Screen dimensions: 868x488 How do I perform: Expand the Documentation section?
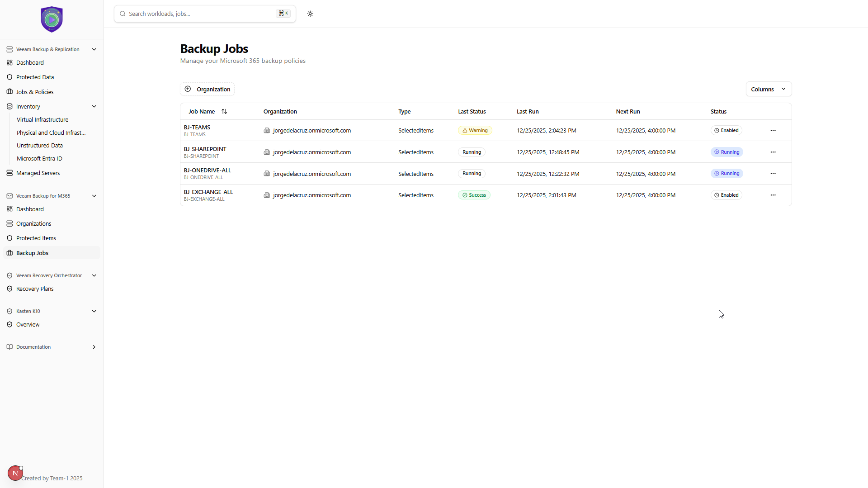(x=94, y=347)
